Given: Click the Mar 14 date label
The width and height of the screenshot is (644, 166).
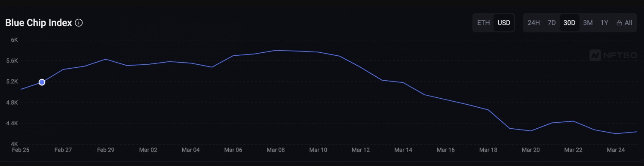Looking at the screenshot, I should pos(403,150).
